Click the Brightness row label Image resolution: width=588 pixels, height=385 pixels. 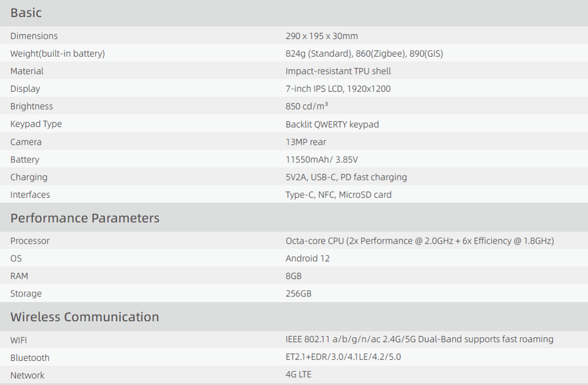coord(31,106)
